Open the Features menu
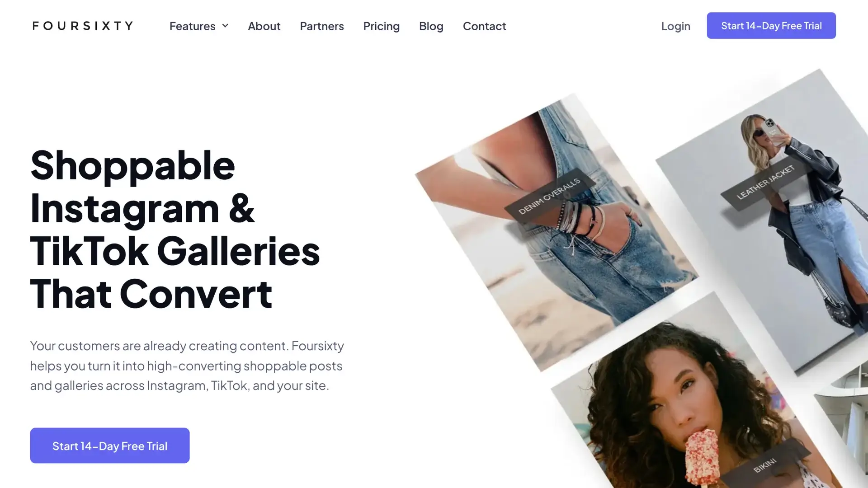The width and height of the screenshot is (868, 488). [198, 26]
